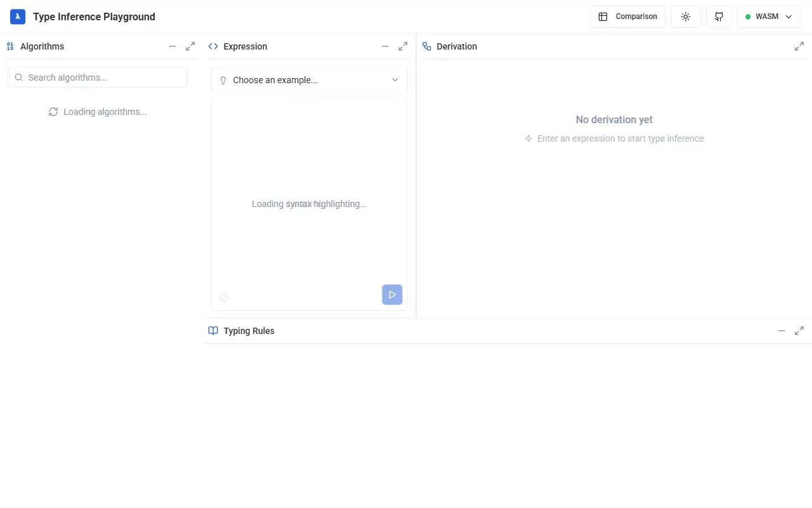Minimize the Expression panel

coord(385,46)
